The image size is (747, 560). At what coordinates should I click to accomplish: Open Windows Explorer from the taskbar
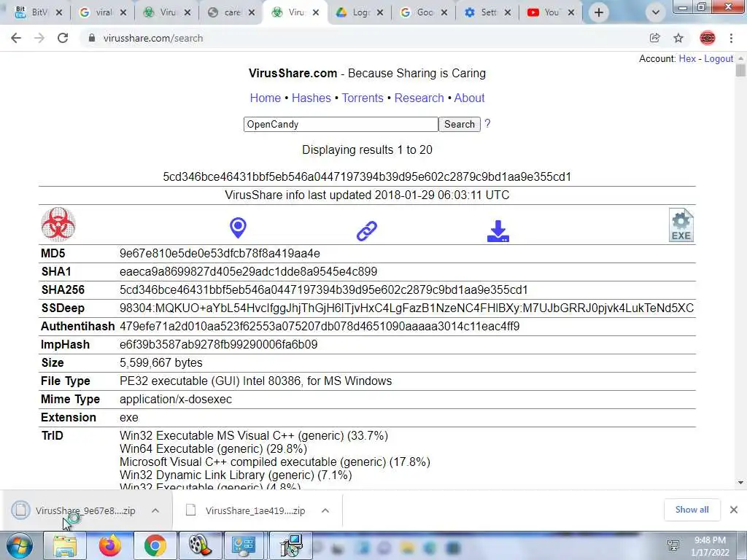click(x=65, y=545)
